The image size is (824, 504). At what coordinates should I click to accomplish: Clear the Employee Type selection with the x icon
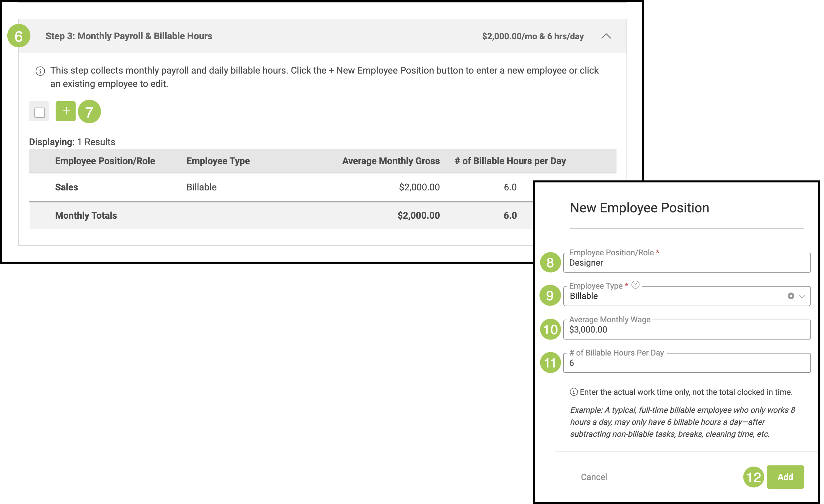[x=791, y=296]
